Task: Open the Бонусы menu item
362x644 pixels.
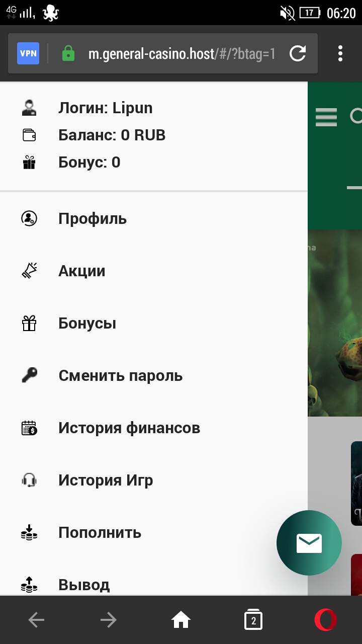Action: point(154,324)
